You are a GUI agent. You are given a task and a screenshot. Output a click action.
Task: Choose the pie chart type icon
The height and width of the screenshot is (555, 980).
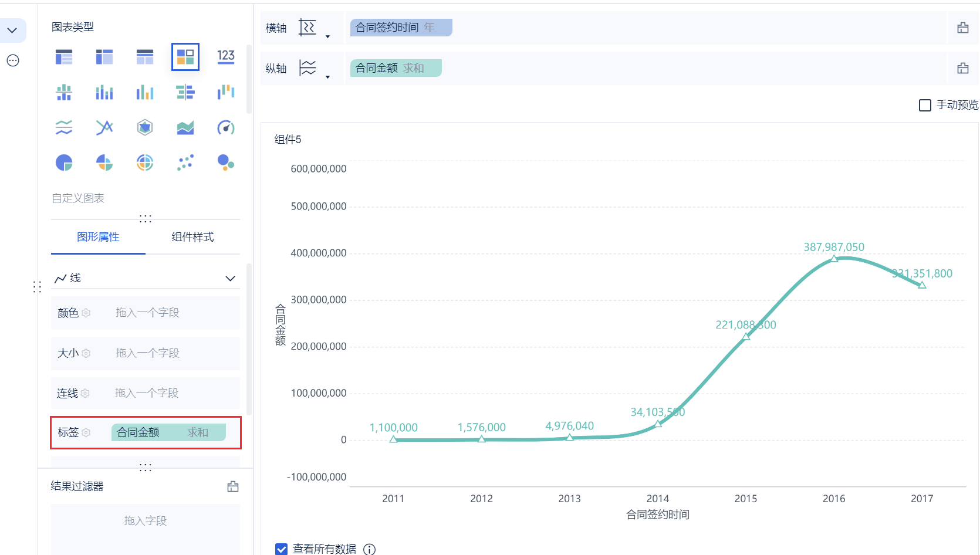(64, 163)
